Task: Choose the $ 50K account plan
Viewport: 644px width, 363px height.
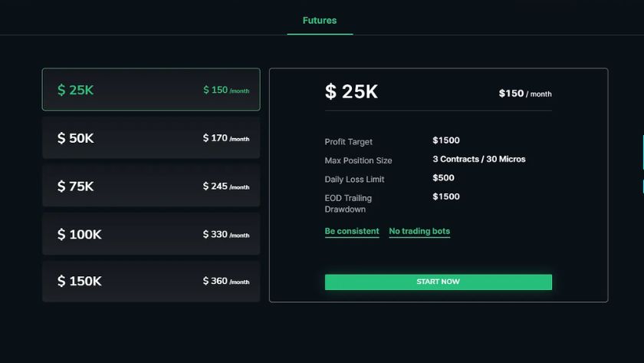Action: (151, 138)
